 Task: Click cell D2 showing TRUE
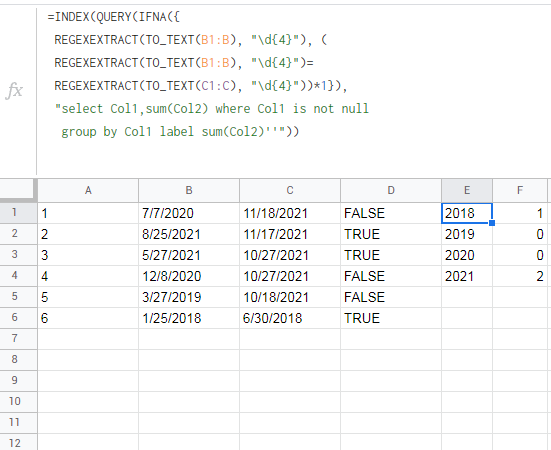(391, 234)
